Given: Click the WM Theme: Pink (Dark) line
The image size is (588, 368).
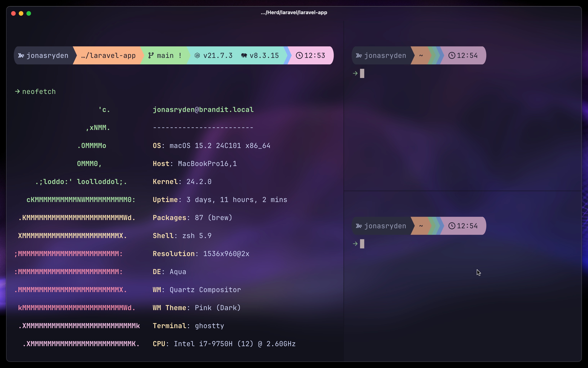Looking at the screenshot, I should [197, 308].
